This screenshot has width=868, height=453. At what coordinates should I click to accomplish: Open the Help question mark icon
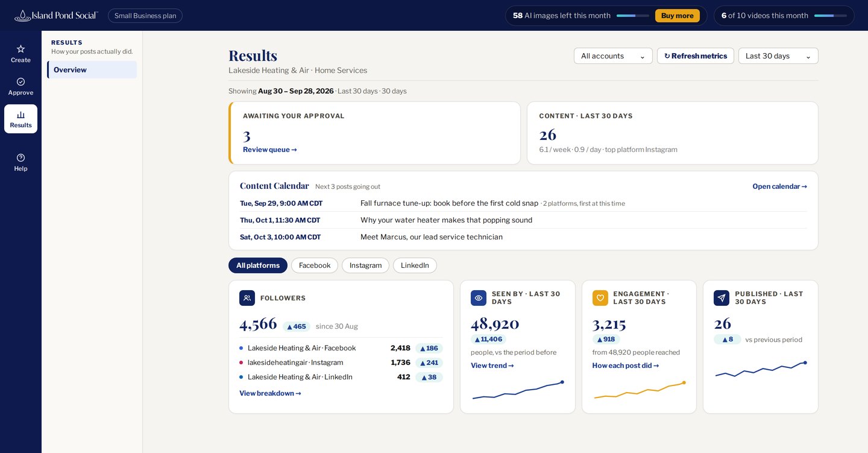(x=20, y=157)
